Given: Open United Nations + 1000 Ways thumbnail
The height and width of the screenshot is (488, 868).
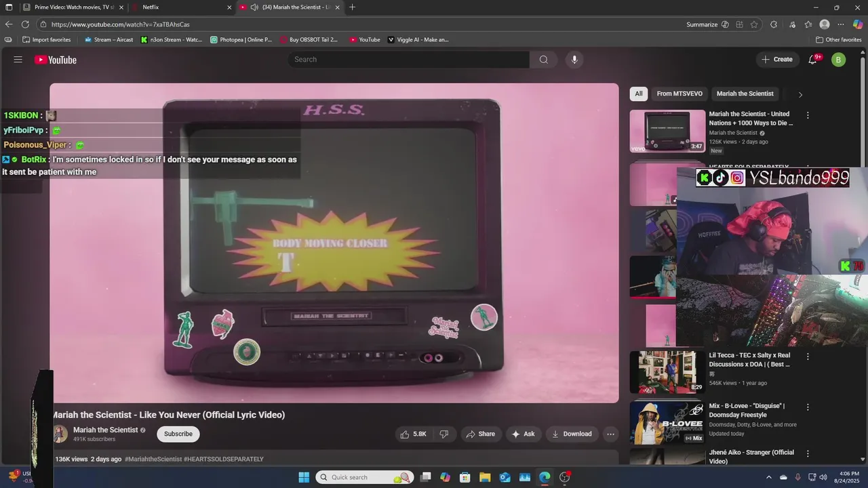Looking at the screenshot, I should click(x=667, y=131).
